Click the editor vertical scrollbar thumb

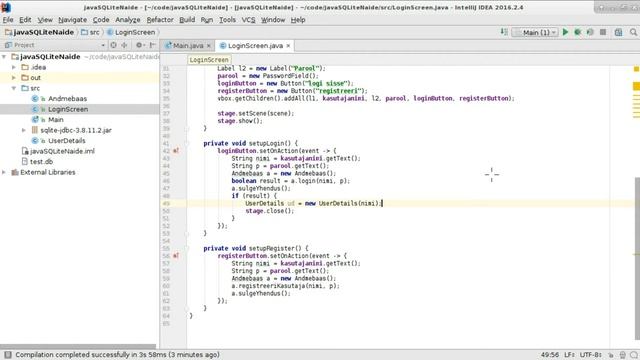point(637,258)
